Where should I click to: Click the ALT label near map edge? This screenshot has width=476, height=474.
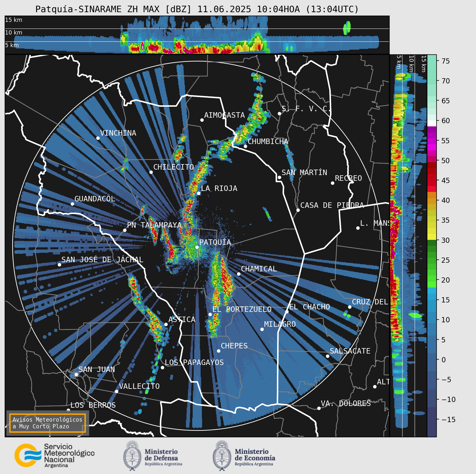click(383, 382)
